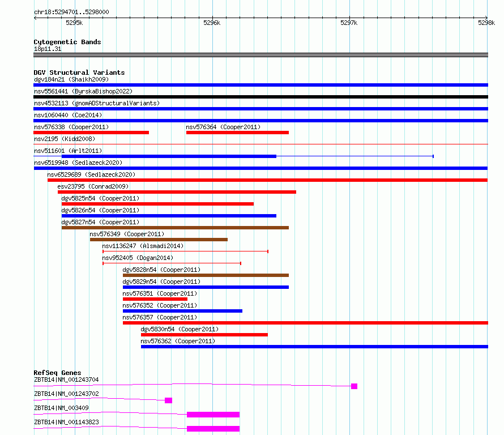Select the black nsv5561441 ByrskaBishop2022 variant bar
Screen dimensions: 504x435
pos(260,97)
